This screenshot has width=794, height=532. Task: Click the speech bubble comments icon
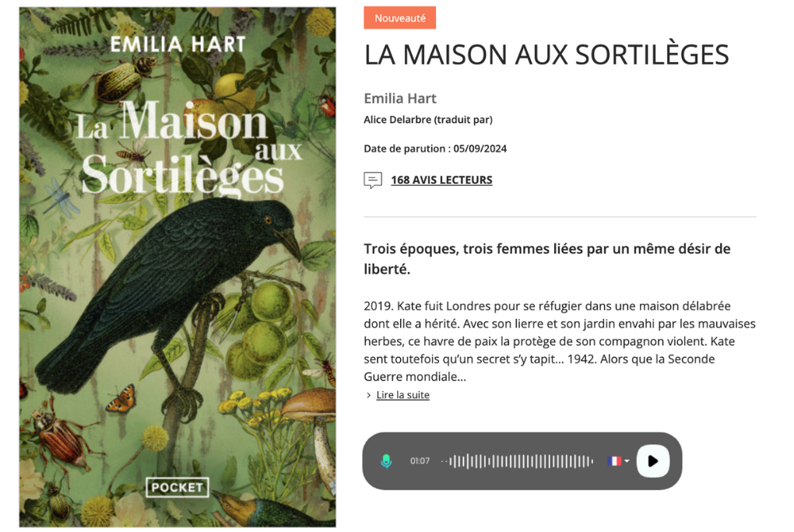(373, 180)
